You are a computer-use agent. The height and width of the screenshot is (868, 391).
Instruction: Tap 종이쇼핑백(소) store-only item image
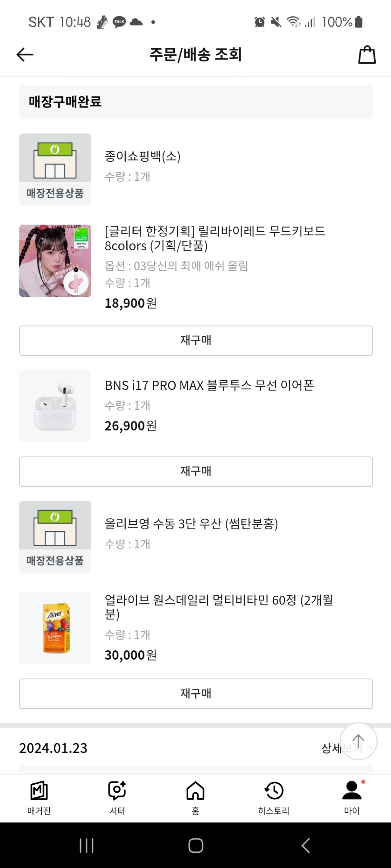[55, 169]
